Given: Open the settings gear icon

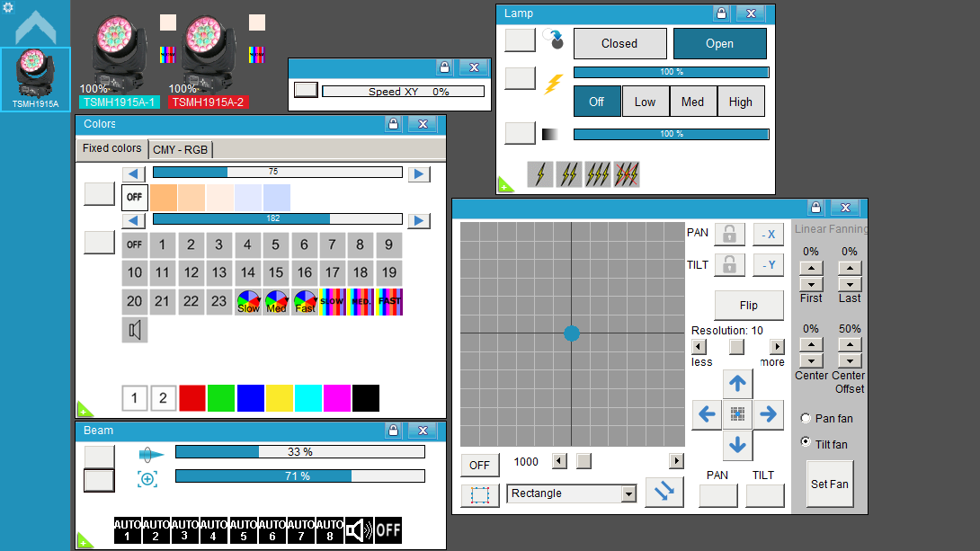Looking at the screenshot, I should (8, 7).
